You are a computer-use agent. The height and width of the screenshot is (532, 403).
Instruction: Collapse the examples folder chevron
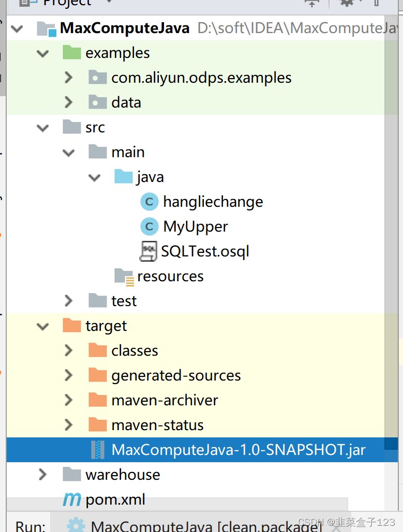coord(43,54)
